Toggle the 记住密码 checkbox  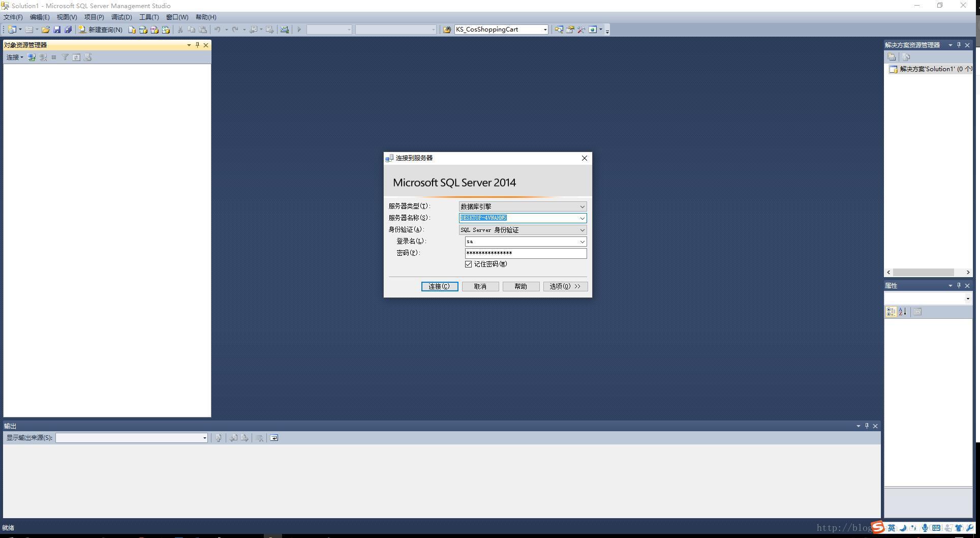(468, 264)
